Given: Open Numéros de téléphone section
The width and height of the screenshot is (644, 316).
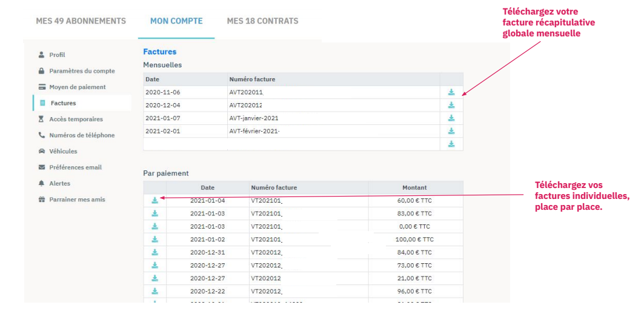Looking at the screenshot, I should pos(82,135).
